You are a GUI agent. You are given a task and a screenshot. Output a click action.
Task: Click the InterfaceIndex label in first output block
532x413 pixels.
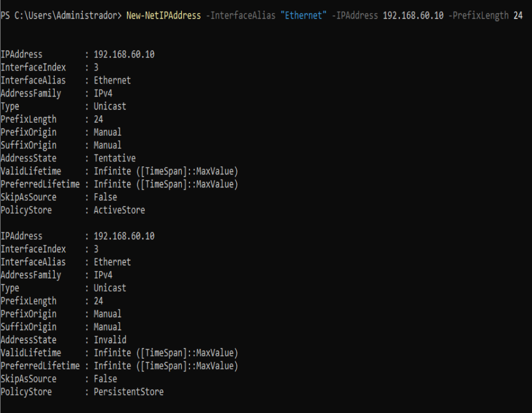tap(33, 67)
